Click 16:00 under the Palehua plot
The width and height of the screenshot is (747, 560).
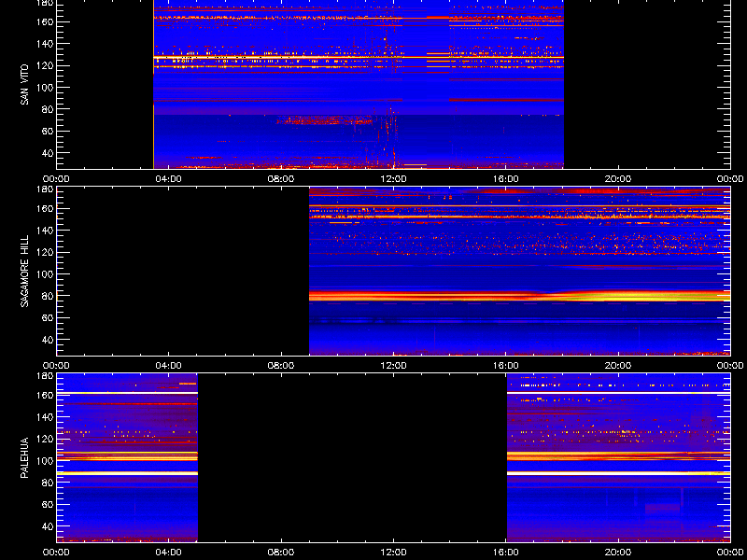[x=506, y=553]
